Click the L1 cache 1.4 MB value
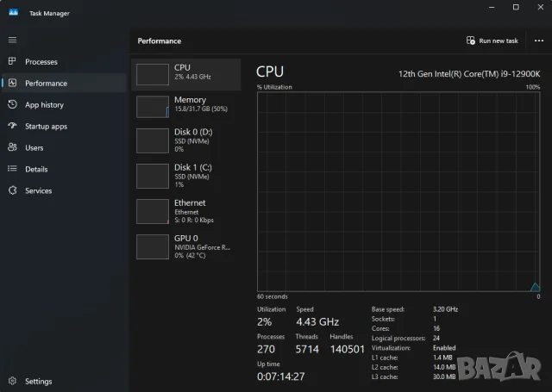The height and width of the screenshot is (392, 552). coord(442,358)
